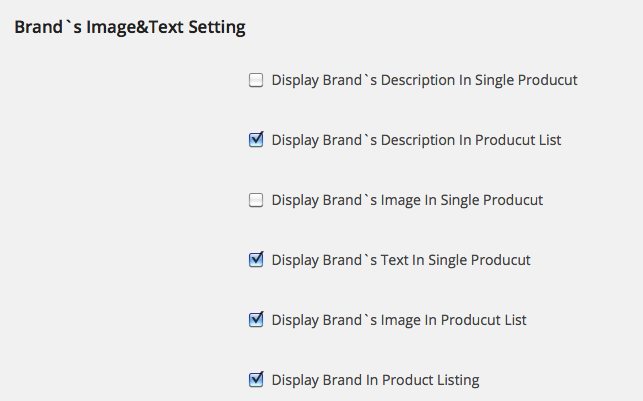The height and width of the screenshot is (401, 643).
Task: Click the 'Display Brand In Product Listing' label
Action: [375, 380]
